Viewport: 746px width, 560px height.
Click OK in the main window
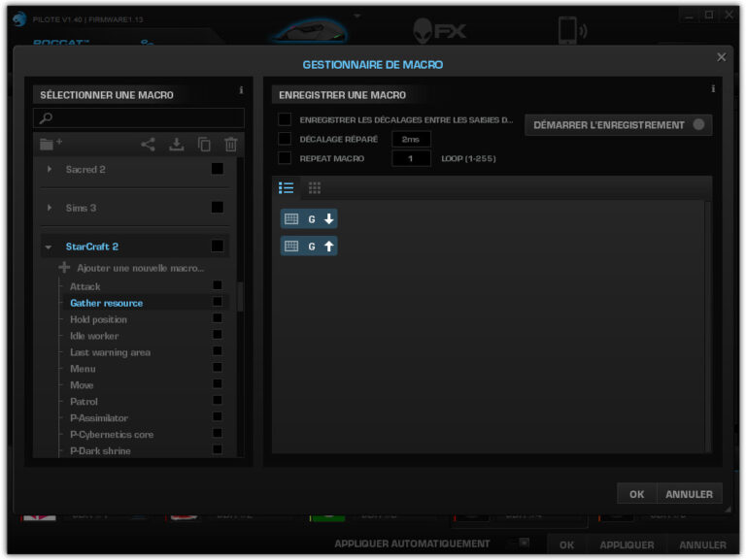pyautogui.click(x=566, y=544)
